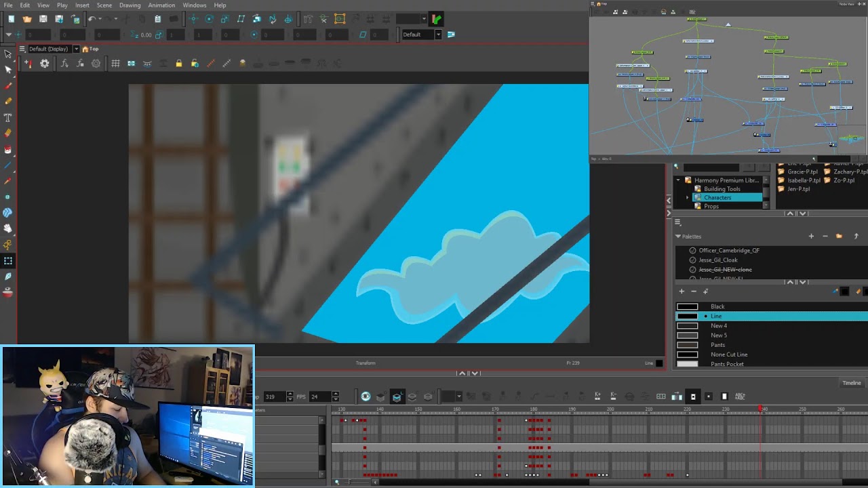This screenshot has width=868, height=488.
Task: Click the add palette plus icon
Action: (811, 236)
